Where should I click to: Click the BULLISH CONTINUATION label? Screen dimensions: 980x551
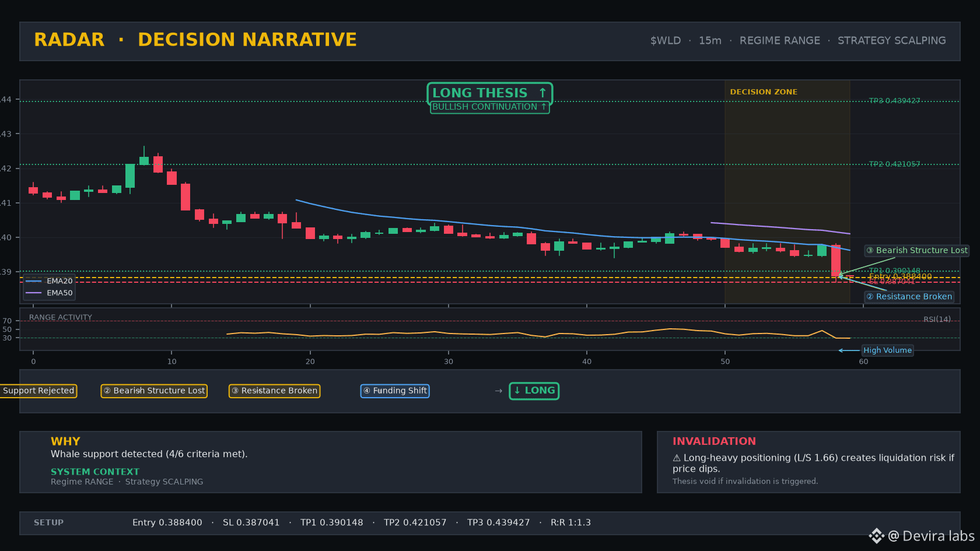489,107
